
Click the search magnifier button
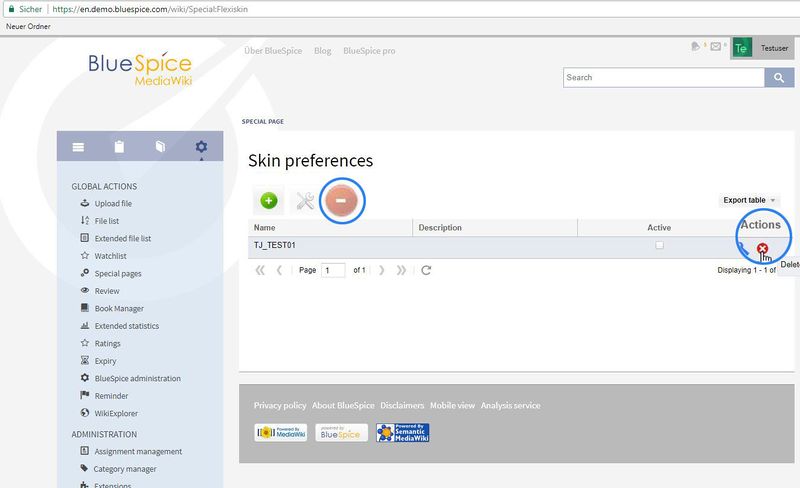pyautogui.click(x=779, y=78)
